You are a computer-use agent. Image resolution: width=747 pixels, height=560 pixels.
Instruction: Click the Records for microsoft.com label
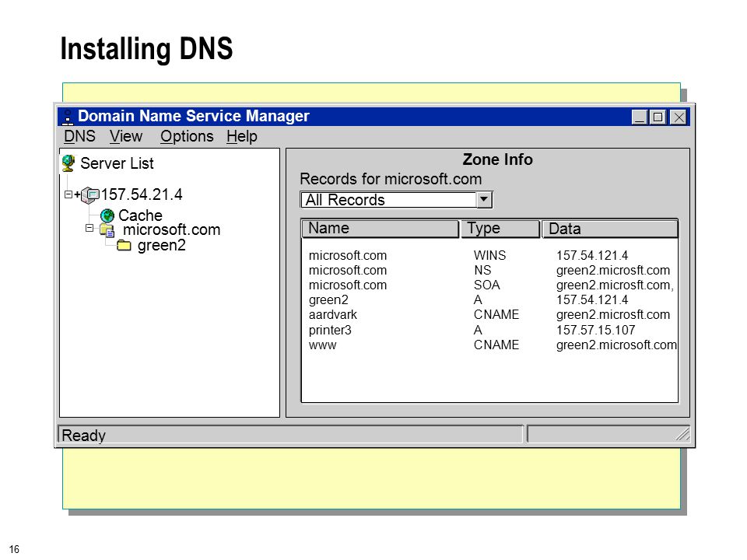[391, 179]
